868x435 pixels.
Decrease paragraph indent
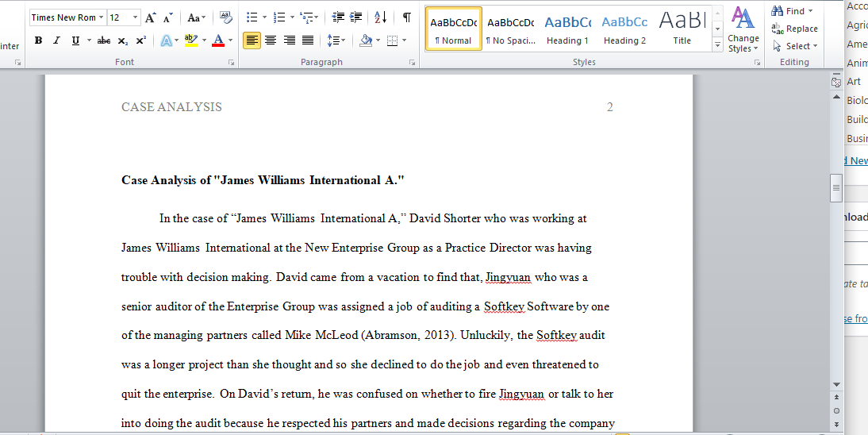click(338, 17)
